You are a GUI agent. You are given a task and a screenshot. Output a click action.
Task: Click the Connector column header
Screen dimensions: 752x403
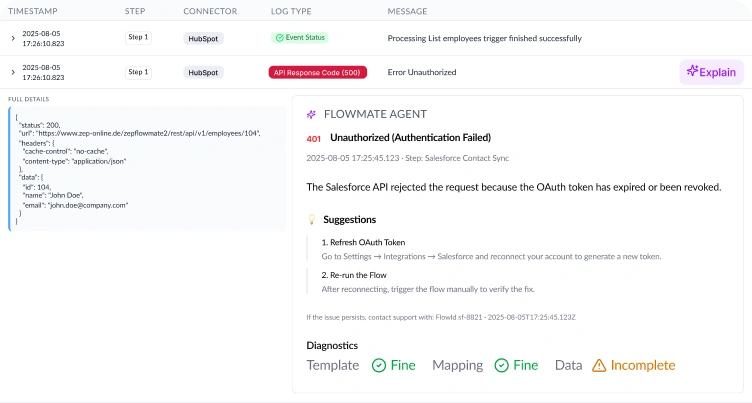210,11
